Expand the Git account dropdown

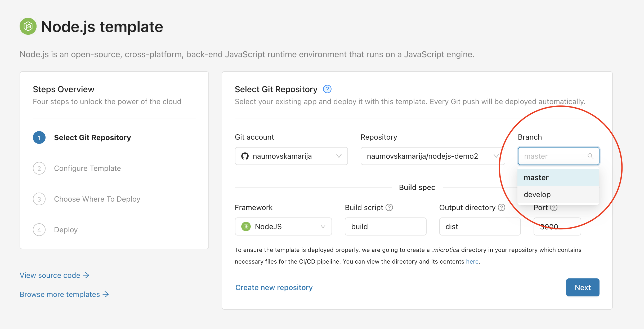(291, 156)
